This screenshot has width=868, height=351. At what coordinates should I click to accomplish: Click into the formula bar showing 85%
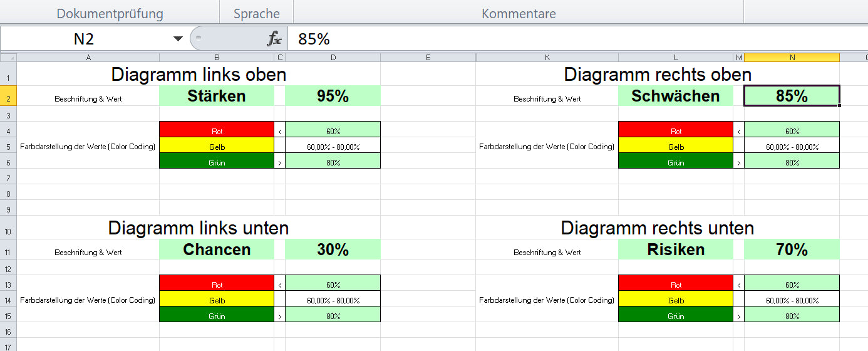(564, 39)
